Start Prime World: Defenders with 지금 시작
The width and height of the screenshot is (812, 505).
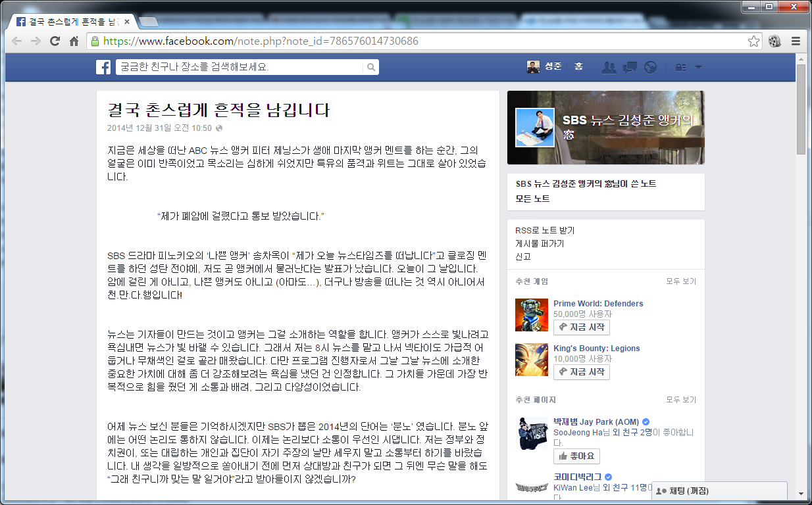(582, 327)
